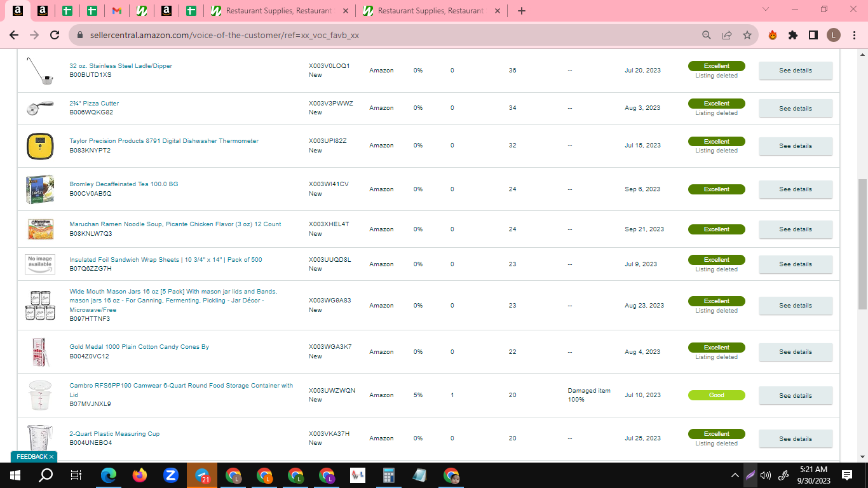Viewport: 868px width, 488px height.
Task: Open the 2-Quart Plastic Measuring Cup link
Action: 114,434
